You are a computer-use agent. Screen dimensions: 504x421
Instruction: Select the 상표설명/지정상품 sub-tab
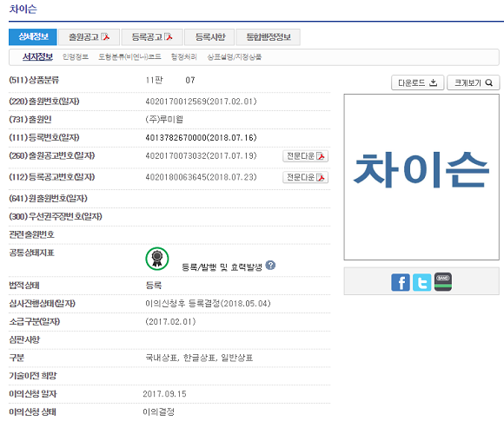(234, 56)
